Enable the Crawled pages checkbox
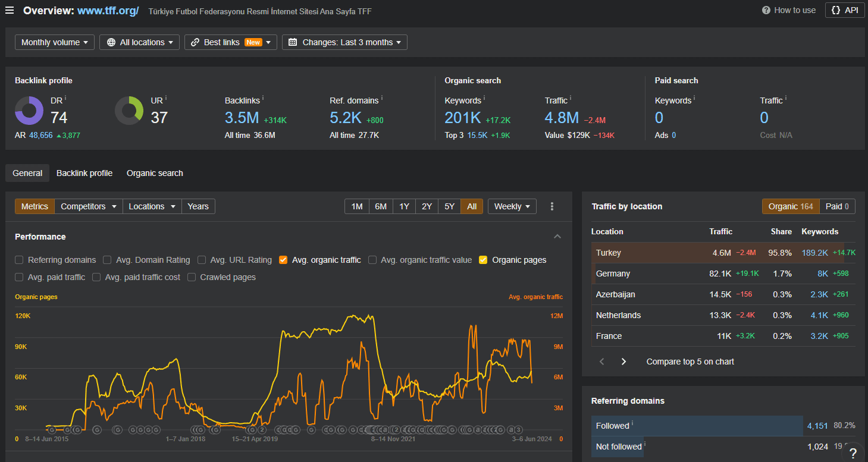Viewport: 868px width, 462px height. (x=192, y=277)
